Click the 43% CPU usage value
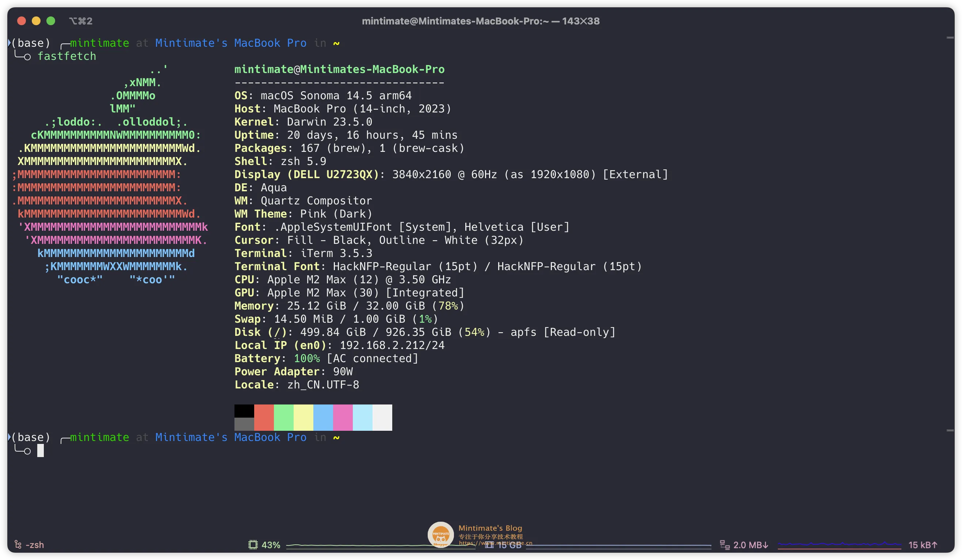 click(271, 545)
